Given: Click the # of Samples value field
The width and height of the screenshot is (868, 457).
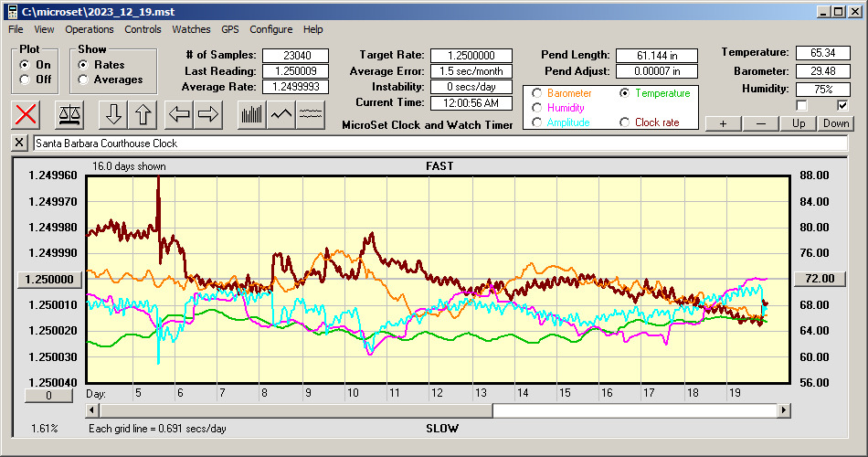Looking at the screenshot, I should click(x=296, y=56).
